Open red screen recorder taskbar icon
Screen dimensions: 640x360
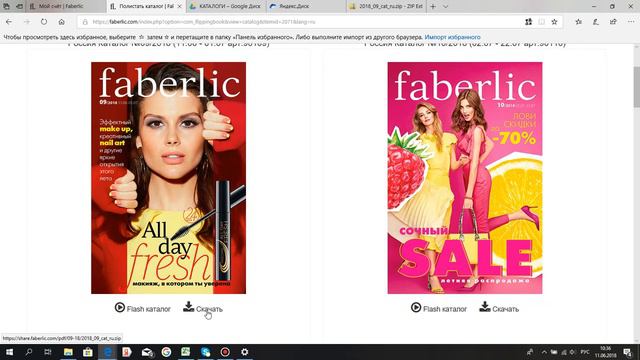click(225, 352)
